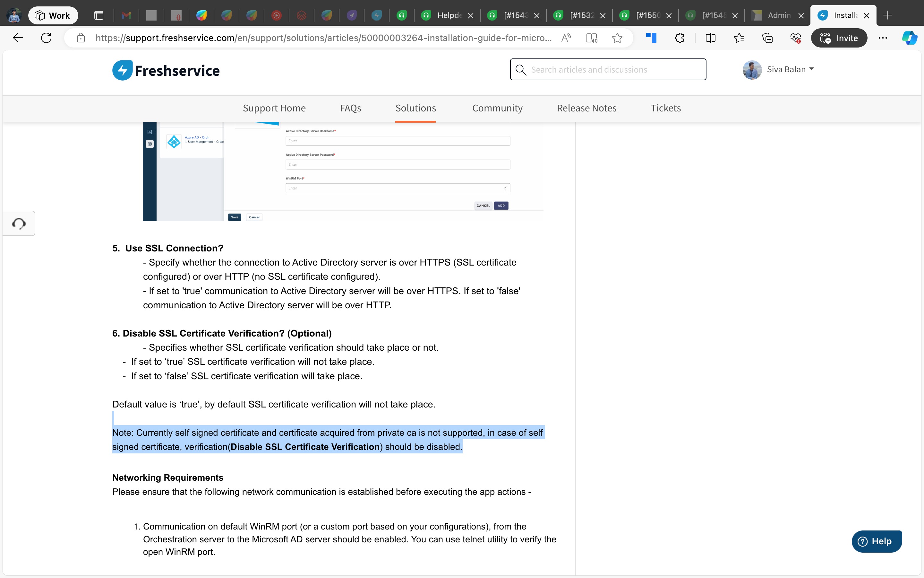Image resolution: width=924 pixels, height=578 pixels.
Task: Click the search magnifier icon
Action: tap(521, 70)
